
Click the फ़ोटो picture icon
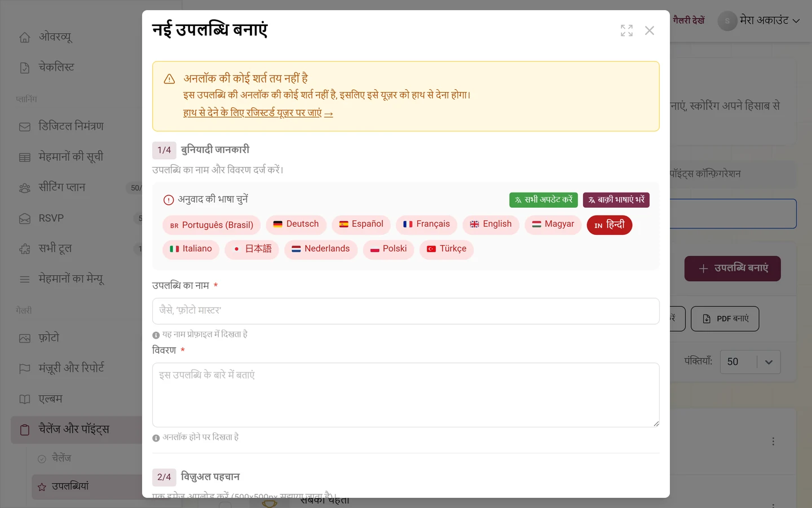pos(25,339)
